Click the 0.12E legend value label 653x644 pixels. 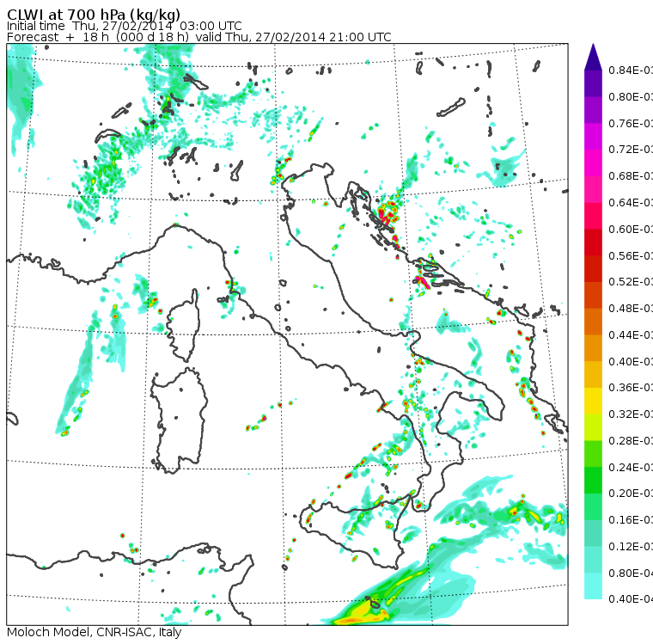(631, 547)
